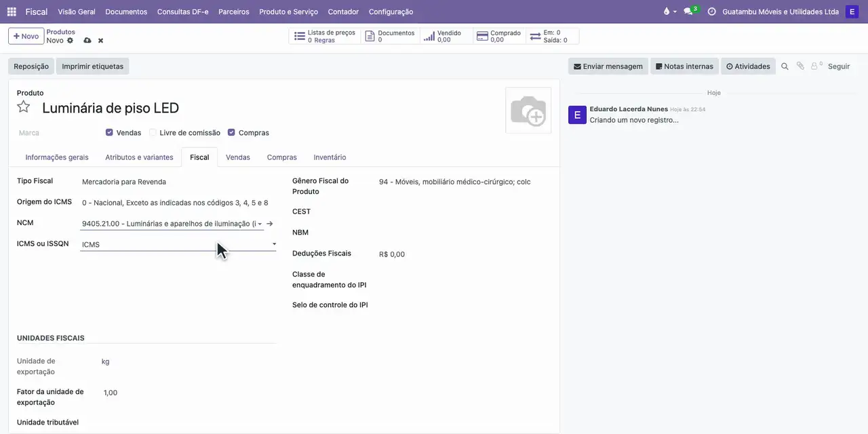868x434 pixels.
Task: Open the Origem do ICMS selection field
Action: (178, 203)
